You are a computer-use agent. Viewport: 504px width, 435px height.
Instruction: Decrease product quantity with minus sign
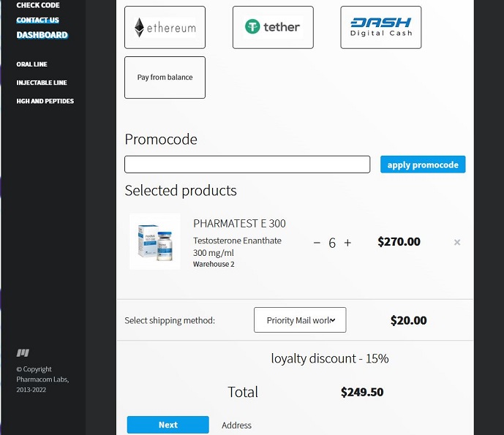click(x=317, y=243)
